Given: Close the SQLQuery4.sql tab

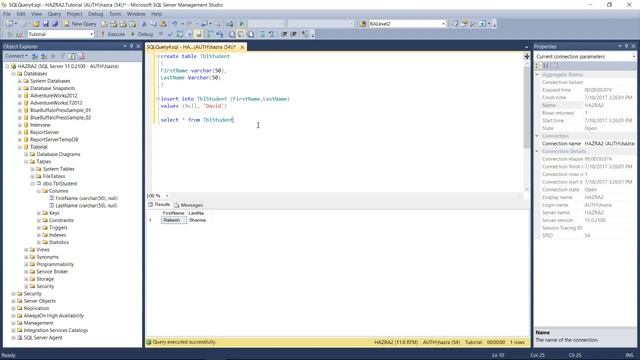Looking at the screenshot, I should 242,47.
